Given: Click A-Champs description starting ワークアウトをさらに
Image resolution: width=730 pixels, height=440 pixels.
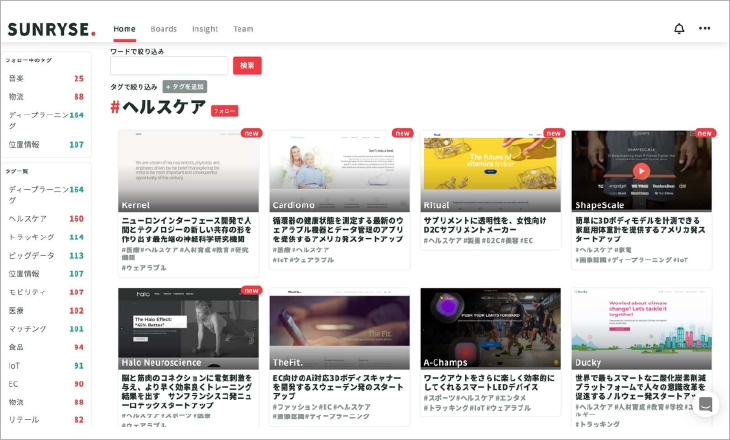Looking at the screenshot, I should (x=489, y=382).
